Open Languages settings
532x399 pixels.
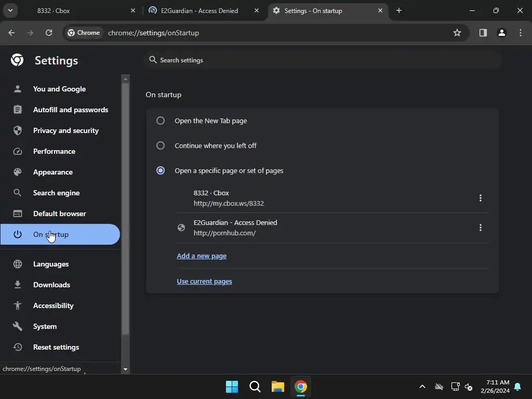pyautogui.click(x=60, y=264)
